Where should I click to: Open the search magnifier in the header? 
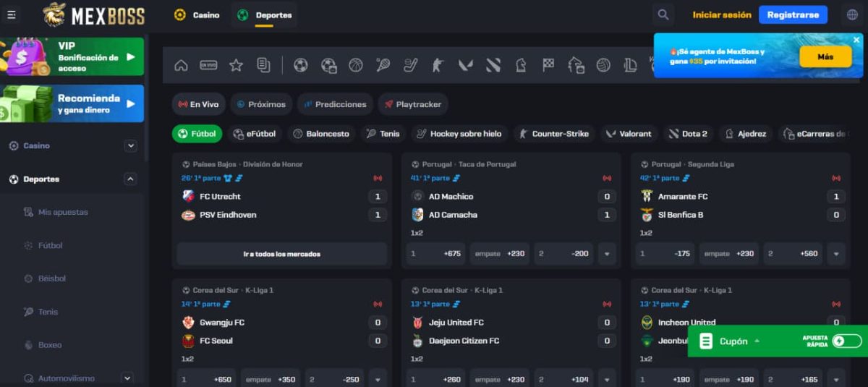click(x=662, y=14)
